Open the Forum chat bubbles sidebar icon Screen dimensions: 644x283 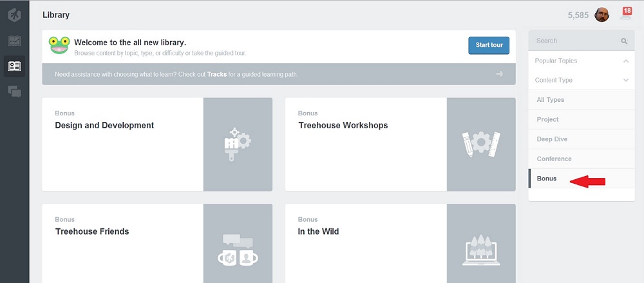tap(14, 92)
